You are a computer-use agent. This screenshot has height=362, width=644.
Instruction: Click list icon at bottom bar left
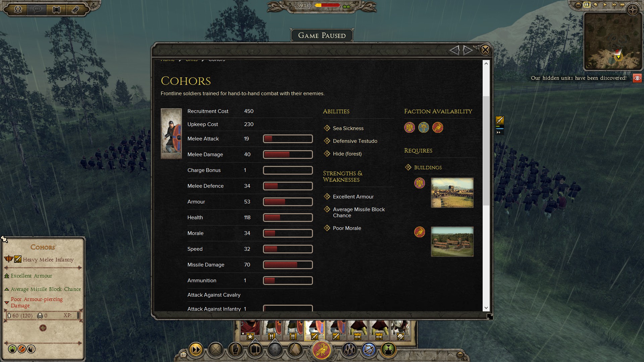tap(183, 355)
